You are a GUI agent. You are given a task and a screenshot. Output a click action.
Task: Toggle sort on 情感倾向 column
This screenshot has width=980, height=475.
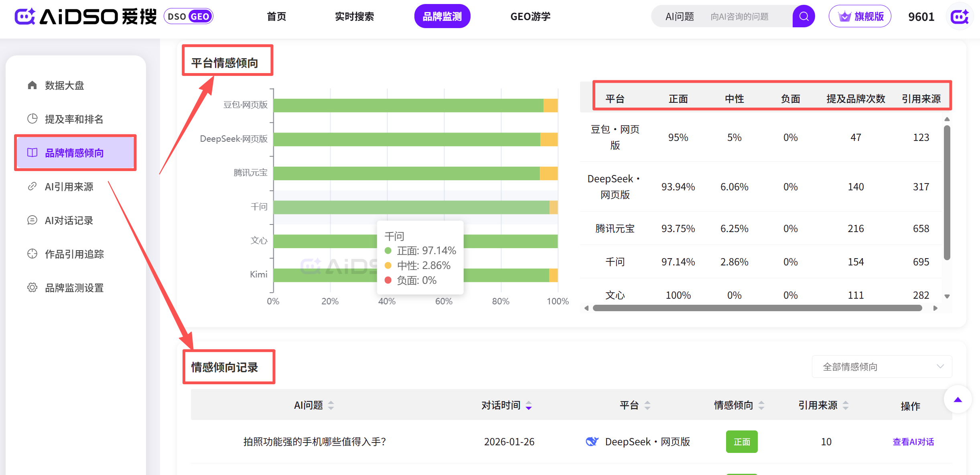761,405
